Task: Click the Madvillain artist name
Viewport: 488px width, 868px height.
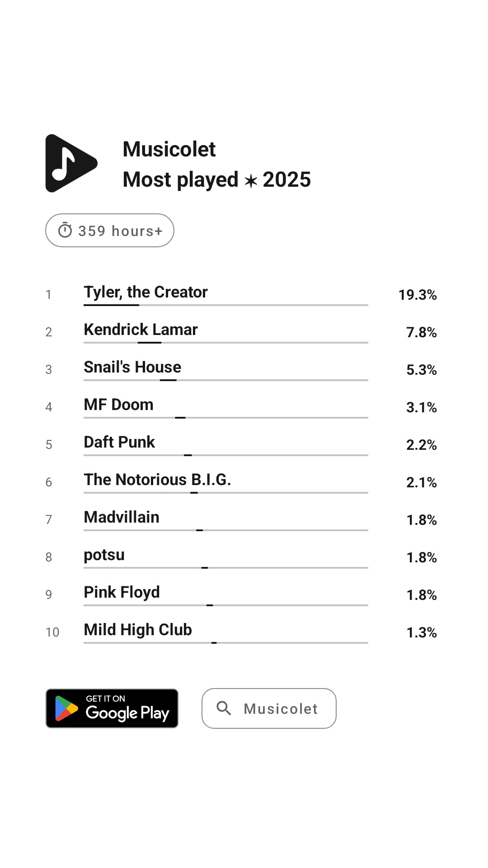Action: 122,518
